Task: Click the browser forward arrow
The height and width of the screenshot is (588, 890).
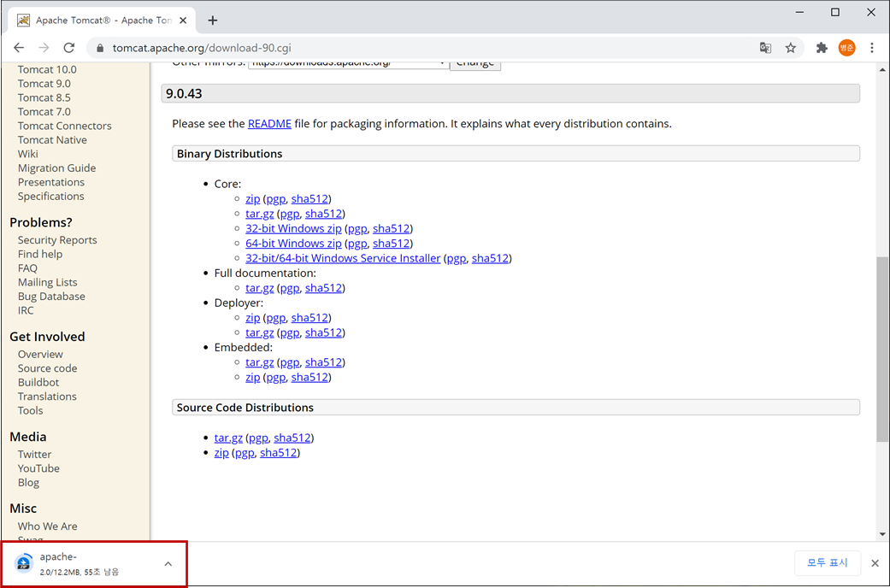Action: click(x=44, y=48)
